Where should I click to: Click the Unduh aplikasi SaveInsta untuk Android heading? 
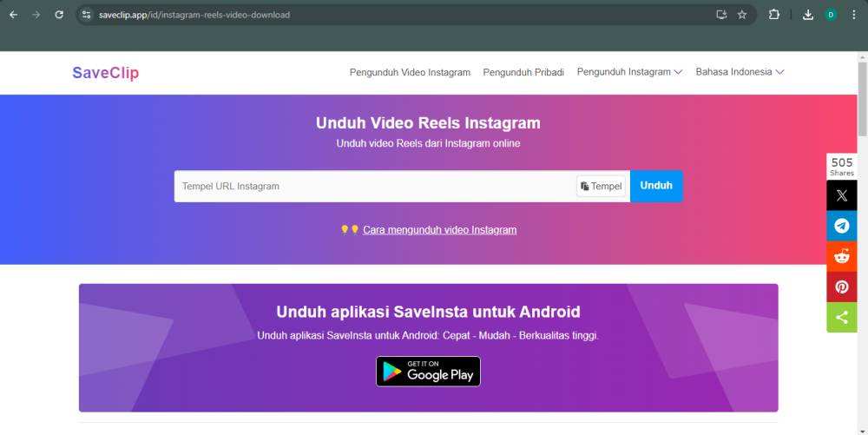pyautogui.click(x=428, y=312)
